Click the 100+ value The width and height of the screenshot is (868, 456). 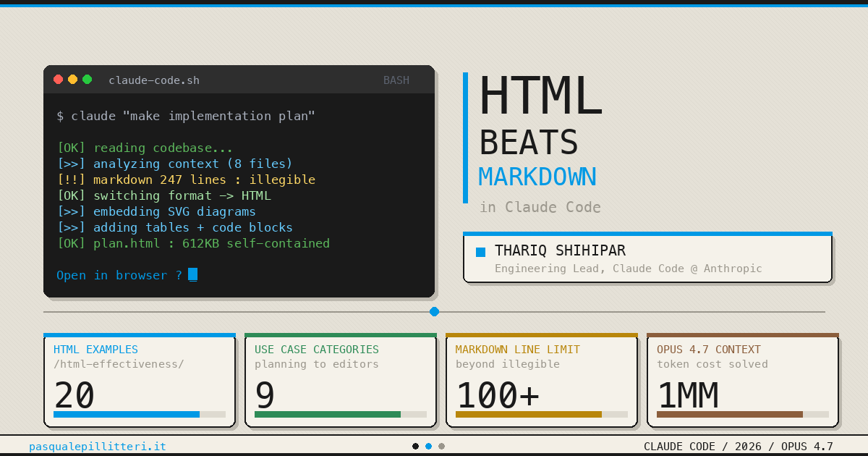pos(498,396)
